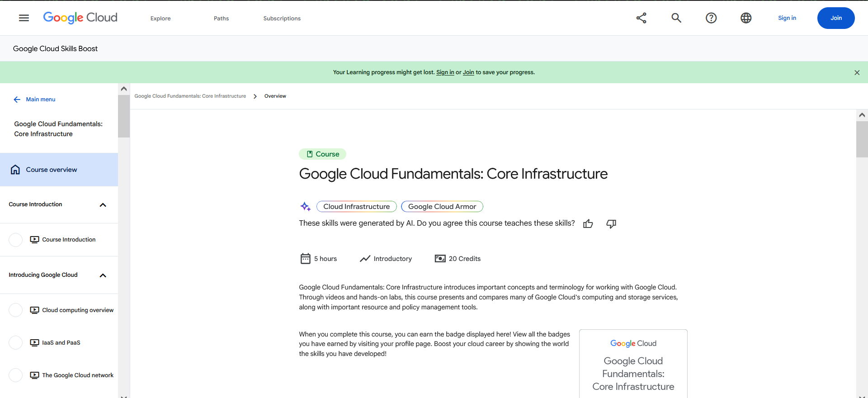Click sidebar scroll up arrow

(x=124, y=89)
